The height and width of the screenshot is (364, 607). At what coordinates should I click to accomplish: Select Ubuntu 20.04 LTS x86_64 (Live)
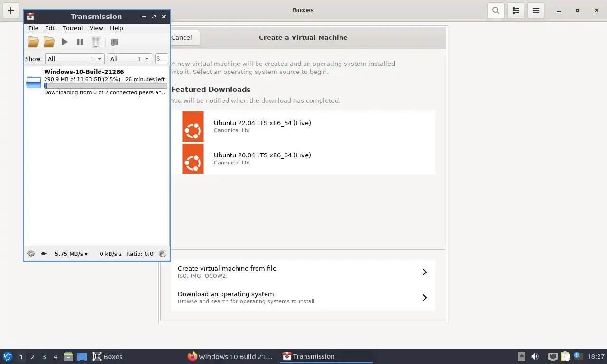pos(303,159)
